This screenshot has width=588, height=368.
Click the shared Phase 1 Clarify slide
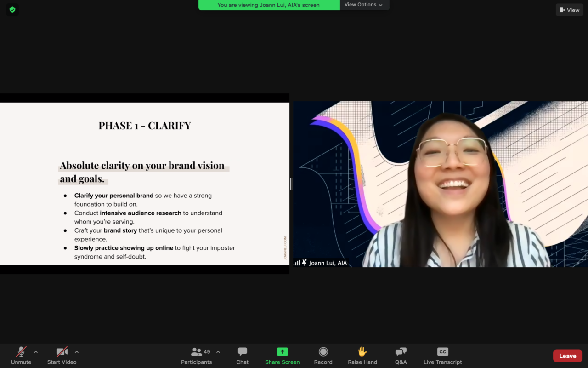[x=145, y=184]
